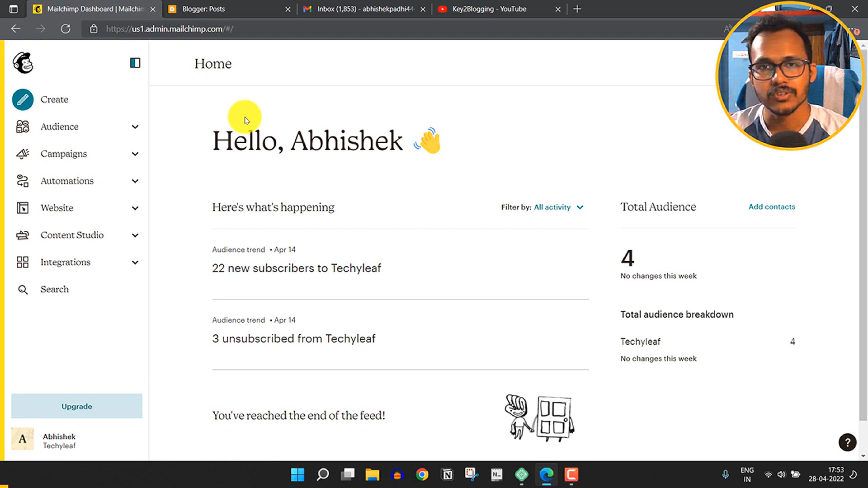
Task: Open File Explorer from taskbar
Action: tap(373, 475)
